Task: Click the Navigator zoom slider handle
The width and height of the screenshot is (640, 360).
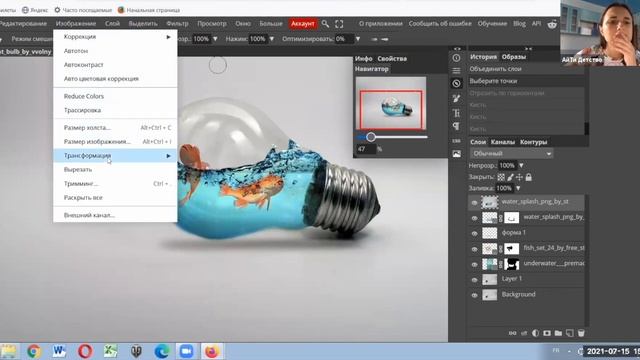Action: [x=371, y=137]
